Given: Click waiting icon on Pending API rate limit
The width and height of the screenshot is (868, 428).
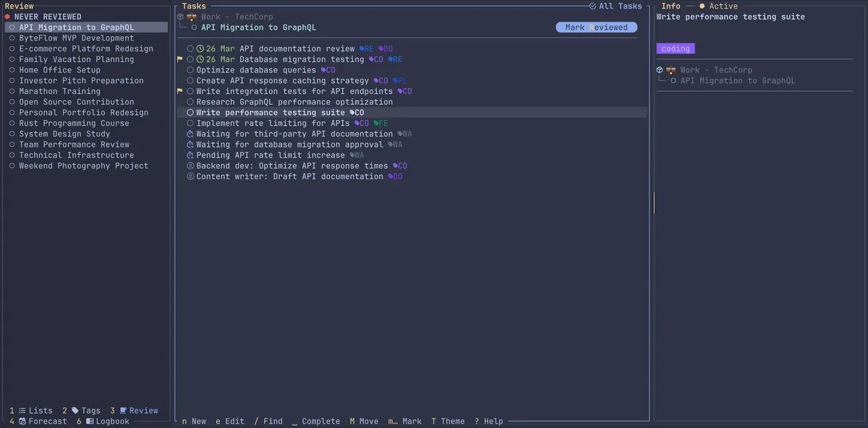Looking at the screenshot, I should [x=190, y=155].
